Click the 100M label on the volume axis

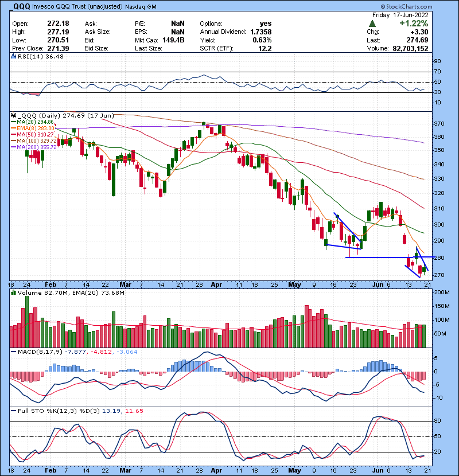tap(442, 320)
